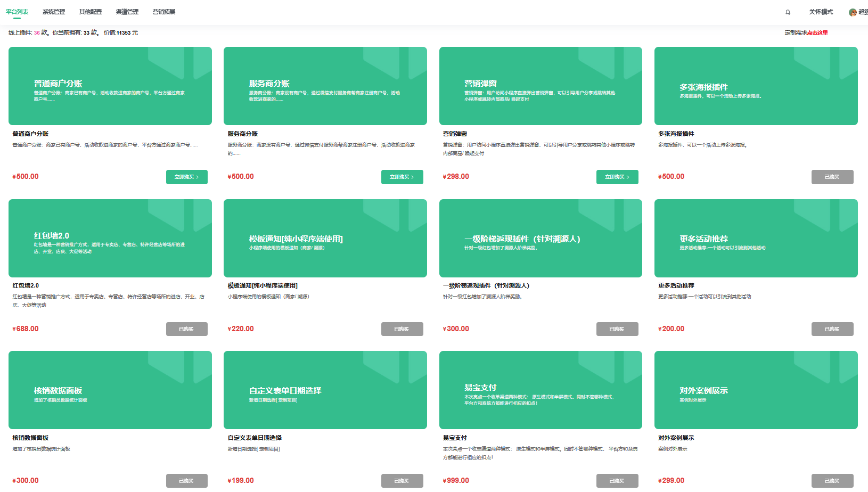The width and height of the screenshot is (868, 492).
Task: Buy the 普通商户分账 plugin now
Action: coord(186,177)
